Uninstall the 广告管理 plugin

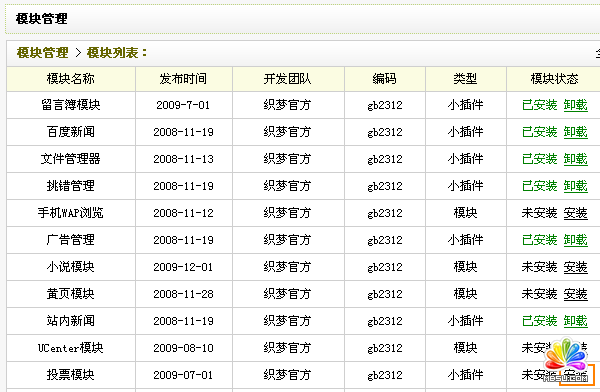(576, 240)
